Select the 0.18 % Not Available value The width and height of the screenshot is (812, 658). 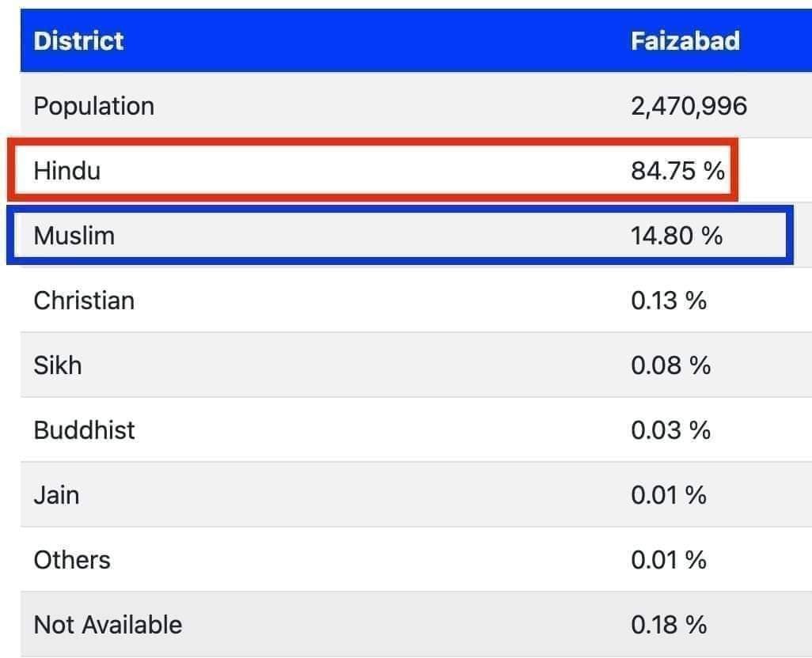(x=669, y=625)
